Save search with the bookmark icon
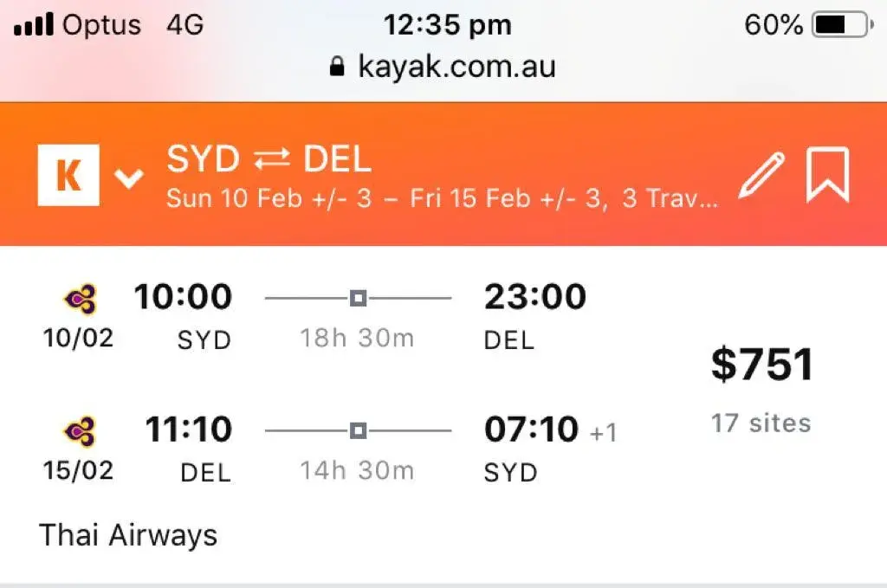This screenshot has height=588, width=887. pos(827,175)
